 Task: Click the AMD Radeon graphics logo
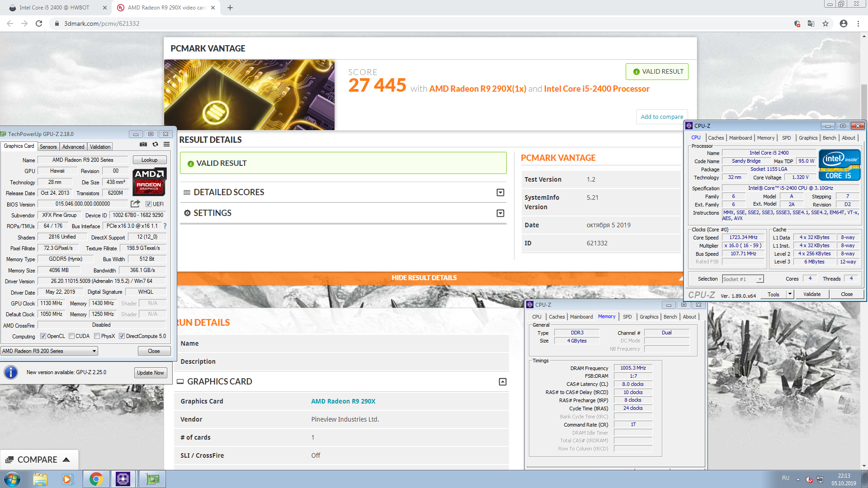(x=149, y=181)
